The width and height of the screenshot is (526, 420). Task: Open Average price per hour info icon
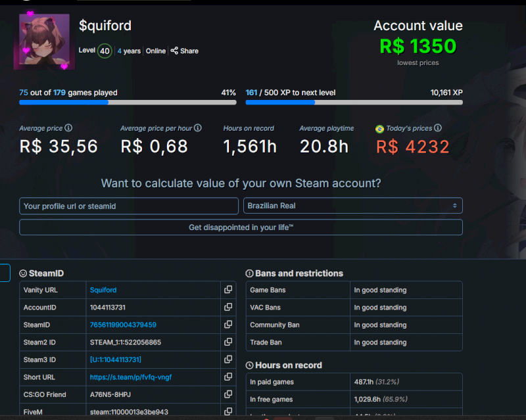point(198,128)
